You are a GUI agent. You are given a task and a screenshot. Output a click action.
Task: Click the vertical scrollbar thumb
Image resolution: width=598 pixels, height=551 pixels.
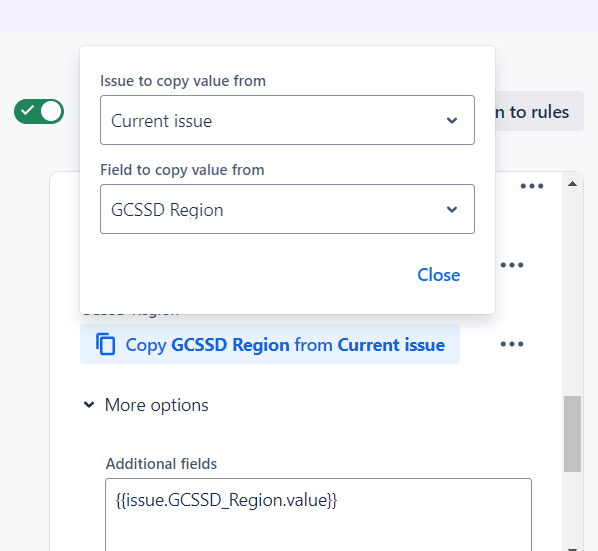tap(572, 434)
